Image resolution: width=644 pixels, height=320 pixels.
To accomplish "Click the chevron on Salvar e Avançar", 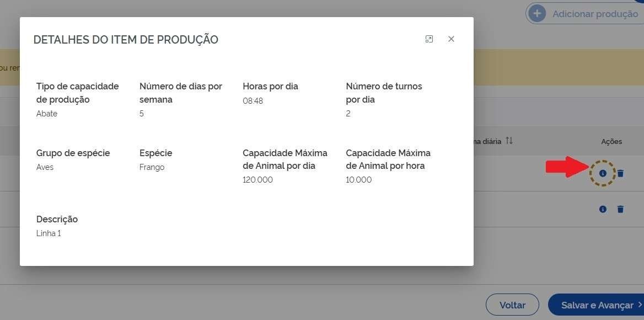I will point(640,305).
